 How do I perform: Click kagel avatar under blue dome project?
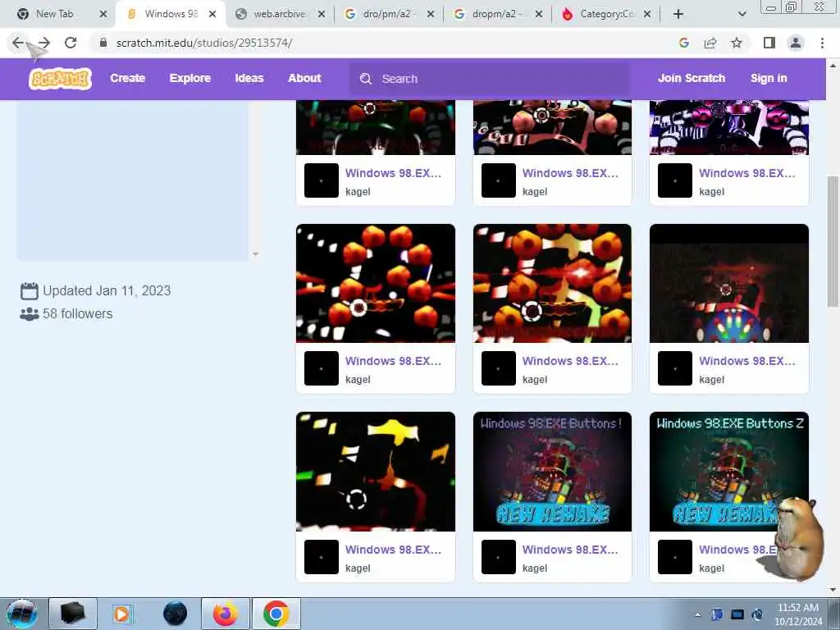tap(675, 368)
